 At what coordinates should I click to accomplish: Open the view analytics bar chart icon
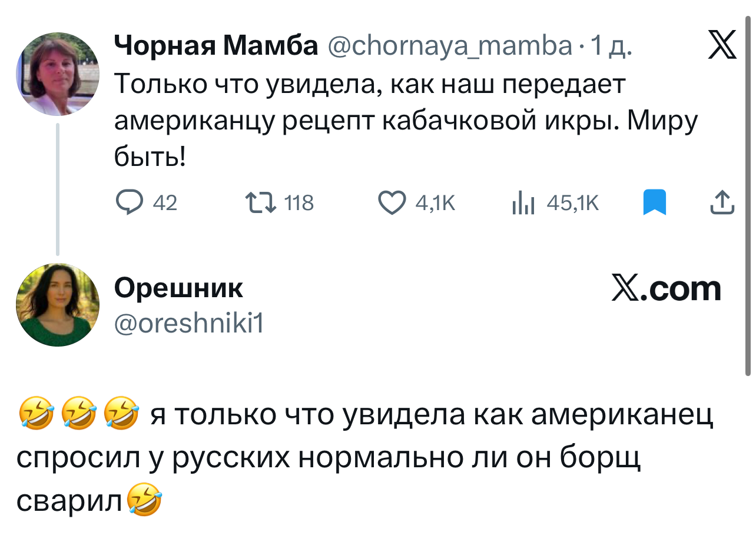coord(523,203)
